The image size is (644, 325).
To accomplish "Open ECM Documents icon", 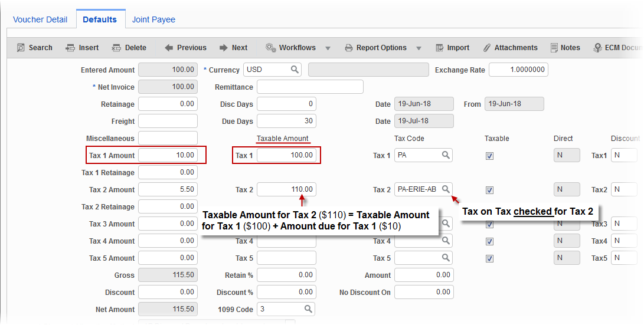I will click(597, 48).
